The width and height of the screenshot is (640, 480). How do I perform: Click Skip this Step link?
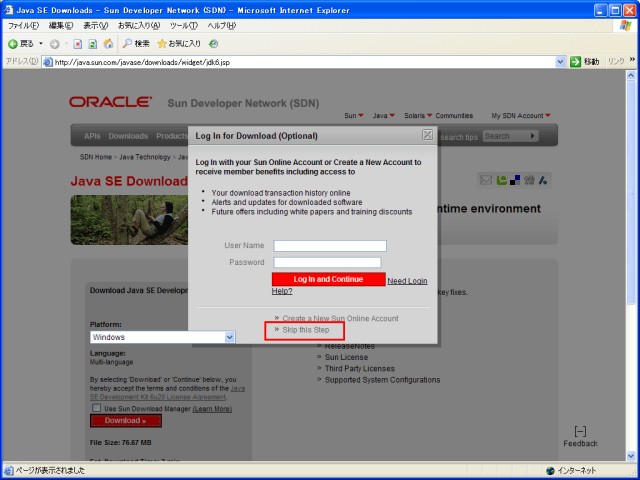click(306, 330)
